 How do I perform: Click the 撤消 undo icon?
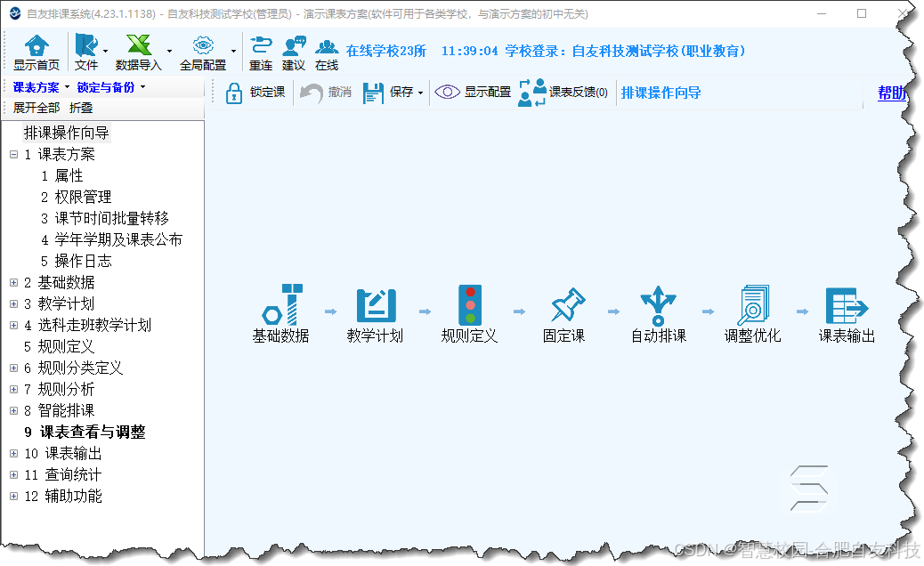click(x=312, y=93)
